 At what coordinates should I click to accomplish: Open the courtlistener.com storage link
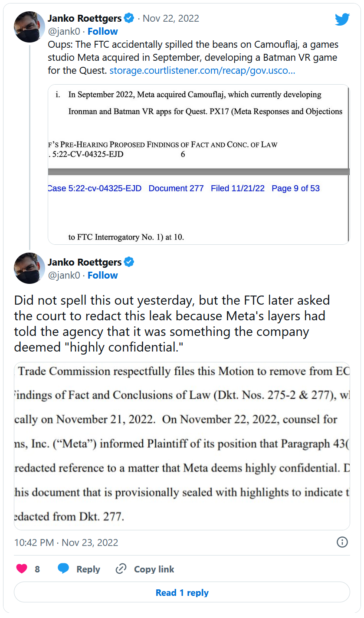[x=202, y=70]
